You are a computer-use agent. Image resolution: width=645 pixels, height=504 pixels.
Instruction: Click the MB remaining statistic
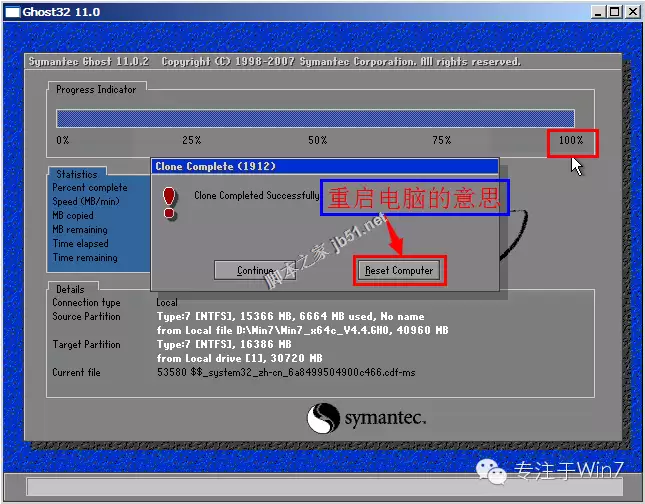point(80,230)
